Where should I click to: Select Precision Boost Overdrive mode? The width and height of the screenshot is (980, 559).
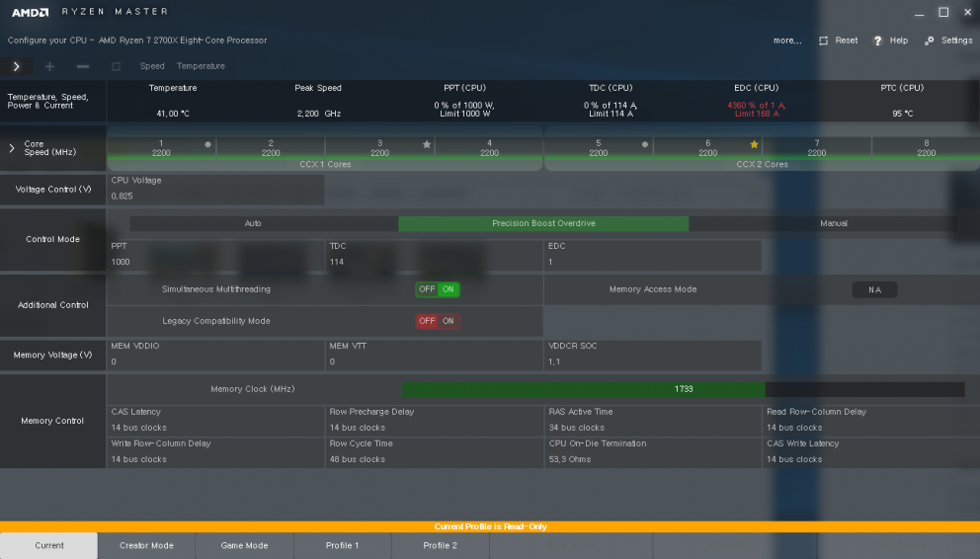543,223
